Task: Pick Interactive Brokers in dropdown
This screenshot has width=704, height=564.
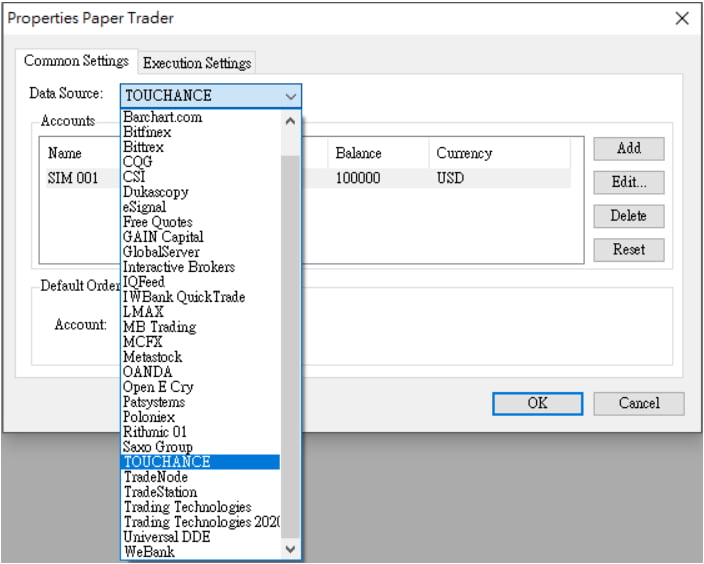Action: click(201, 267)
